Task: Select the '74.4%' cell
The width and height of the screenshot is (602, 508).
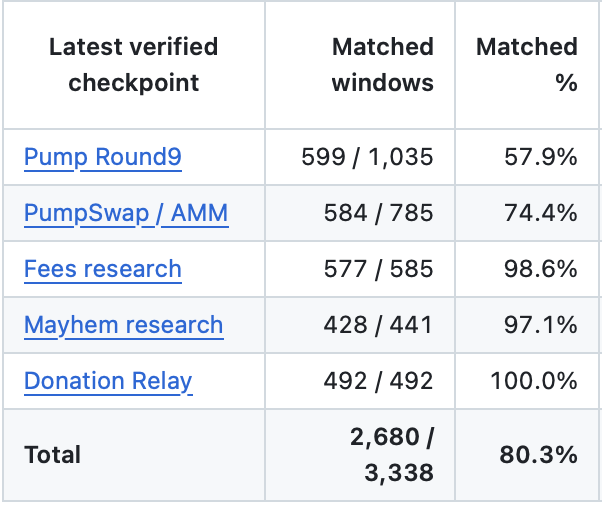Action: point(527,213)
